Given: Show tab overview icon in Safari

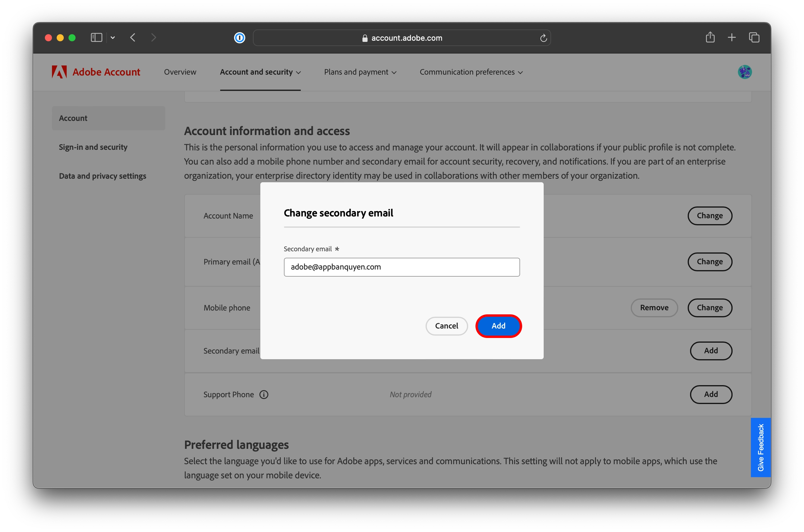Looking at the screenshot, I should [754, 37].
